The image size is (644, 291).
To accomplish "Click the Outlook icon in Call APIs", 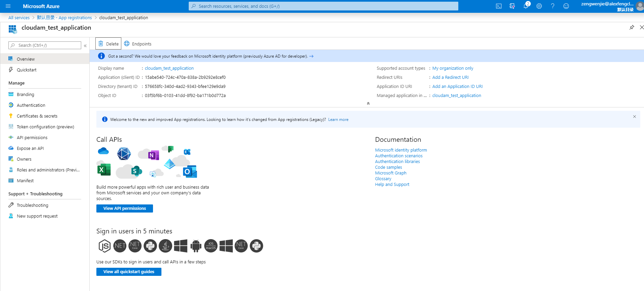I will click(190, 172).
